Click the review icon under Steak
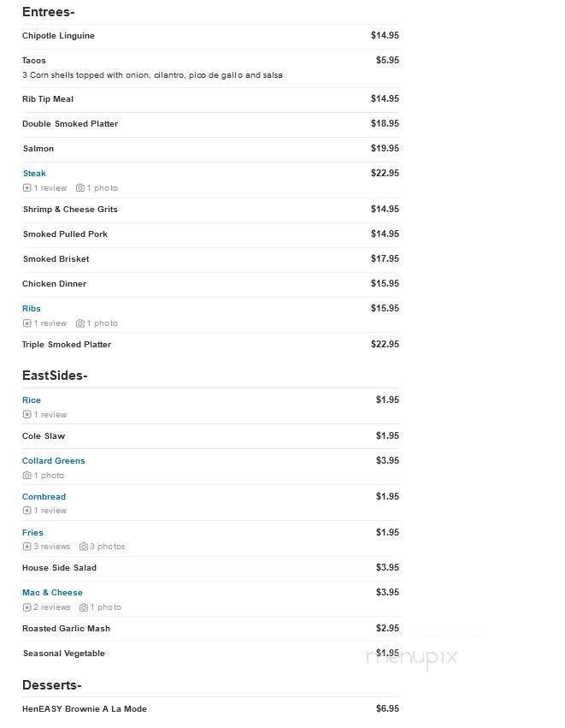 click(x=26, y=188)
